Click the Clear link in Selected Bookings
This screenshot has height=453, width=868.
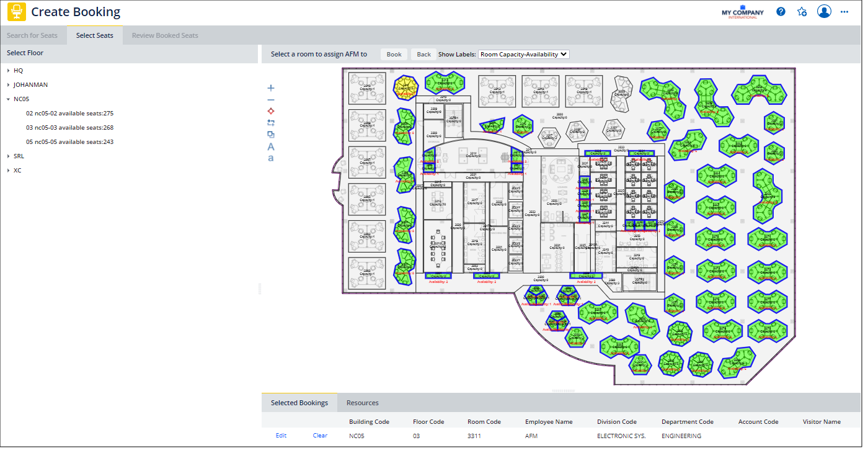(319, 435)
